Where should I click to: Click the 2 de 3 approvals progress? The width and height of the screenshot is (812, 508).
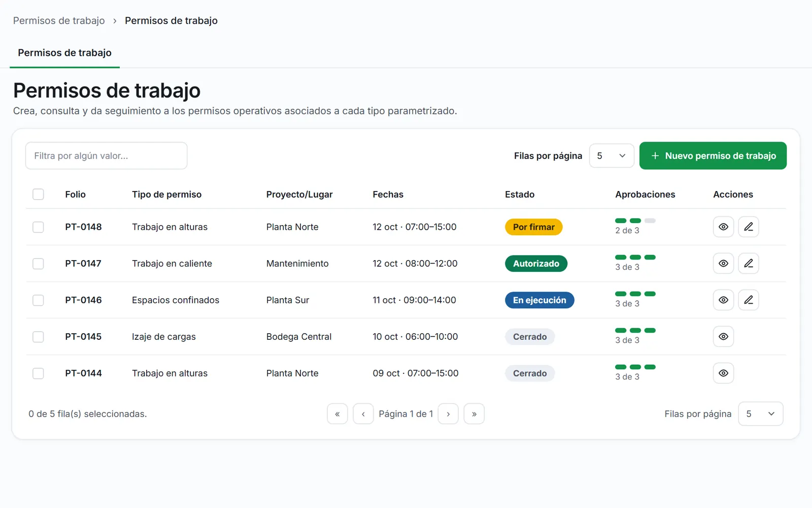[x=635, y=226]
